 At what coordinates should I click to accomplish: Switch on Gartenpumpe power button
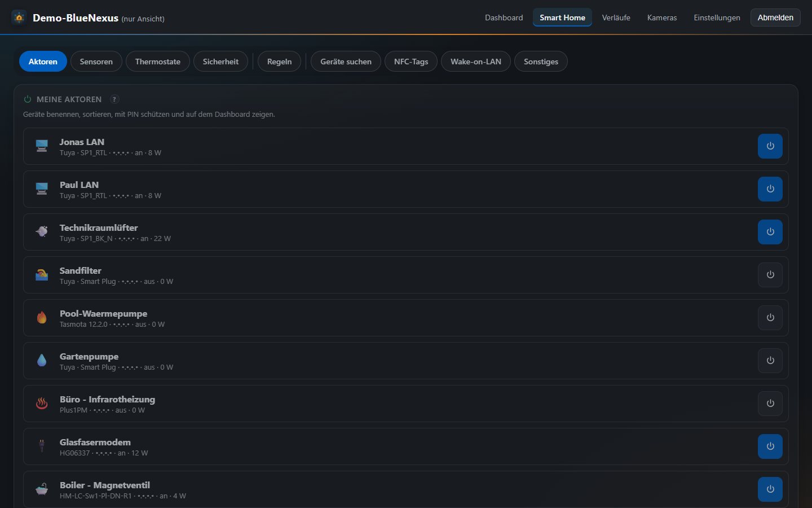point(770,361)
